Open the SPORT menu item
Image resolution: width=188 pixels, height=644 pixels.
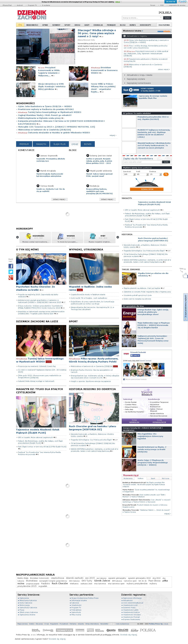(x=67, y=25)
